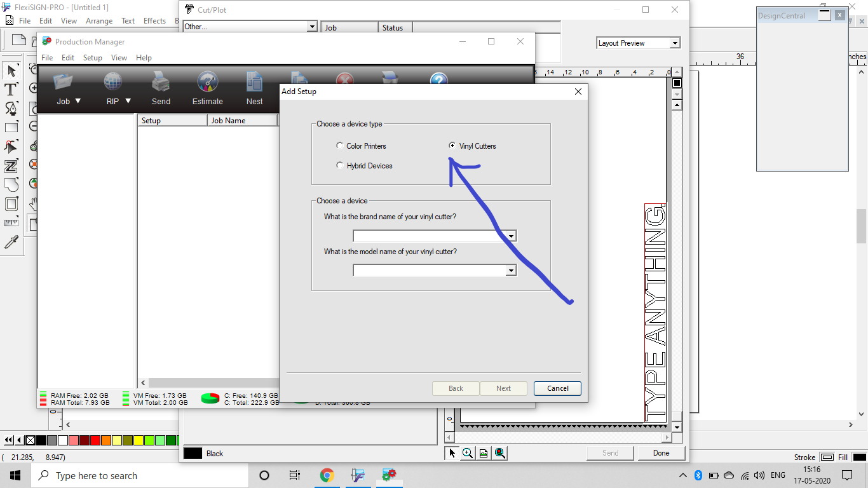Click the picture preview icon in Cut/Plot
Image resolution: width=868 pixels, height=488 pixels.
click(x=484, y=453)
